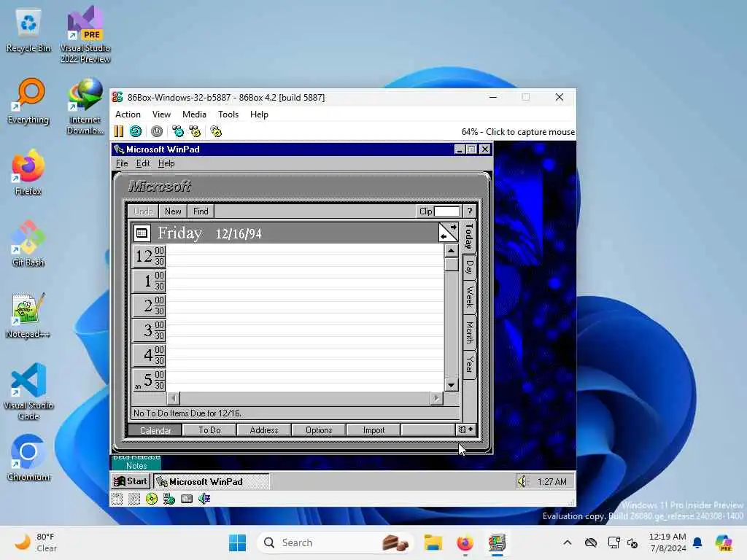747x560 pixels.
Task: Click Microsoft WinPad taskbar button
Action: tap(211, 481)
